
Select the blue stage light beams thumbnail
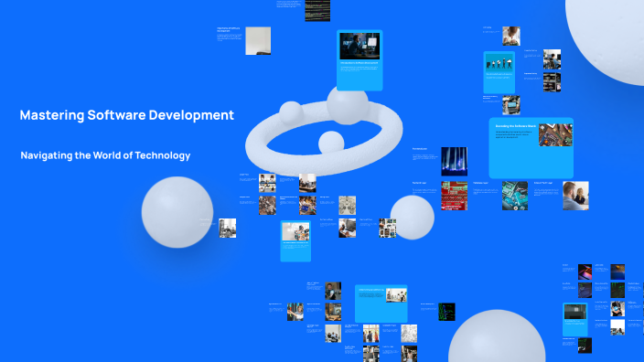[x=455, y=161]
